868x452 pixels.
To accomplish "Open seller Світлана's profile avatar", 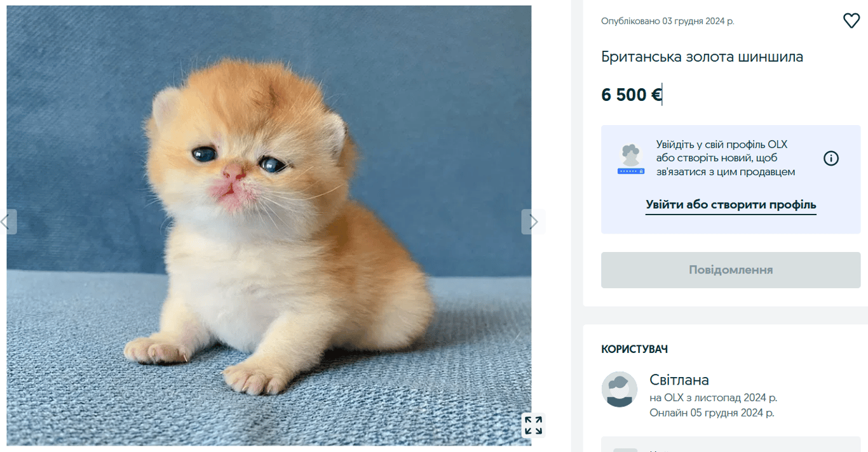I will click(x=618, y=390).
